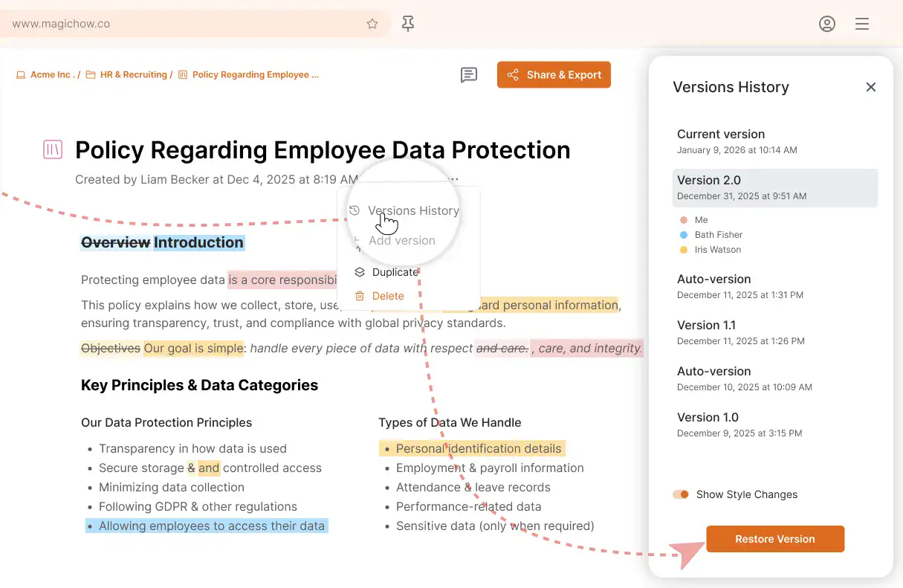Click the document icon beside the title

click(53, 149)
